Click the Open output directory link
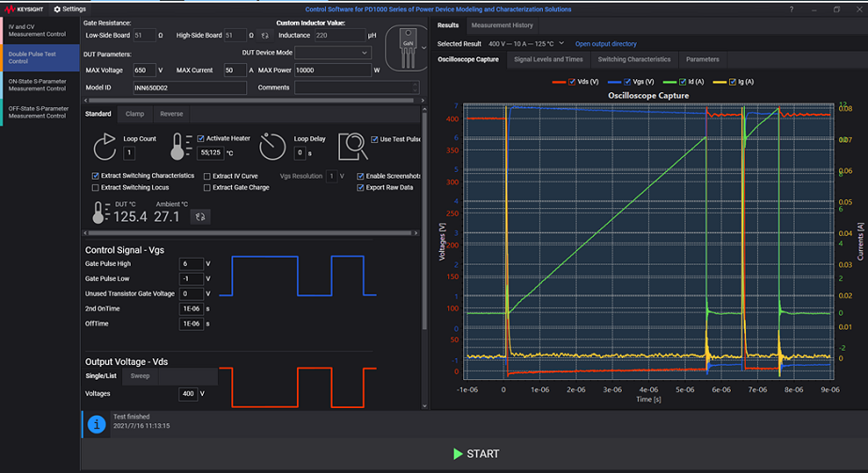This screenshot has width=868, height=473. (x=605, y=43)
